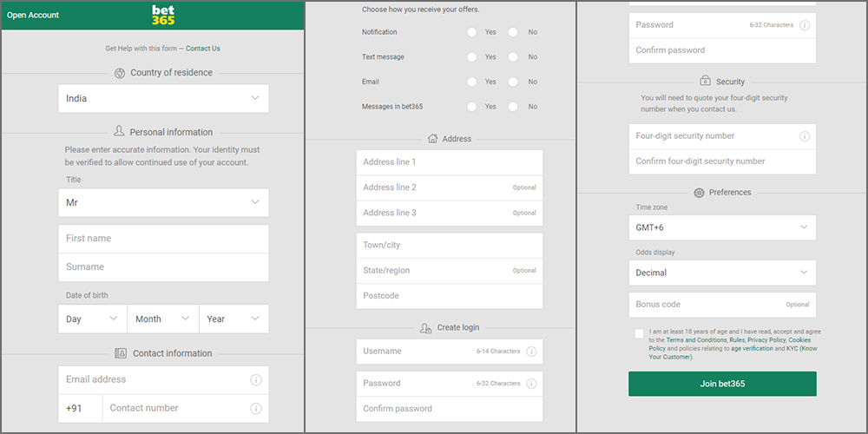Viewport: 868px width, 434px height.
Task: Pick No for Messages in bet365
Action: coord(513,107)
